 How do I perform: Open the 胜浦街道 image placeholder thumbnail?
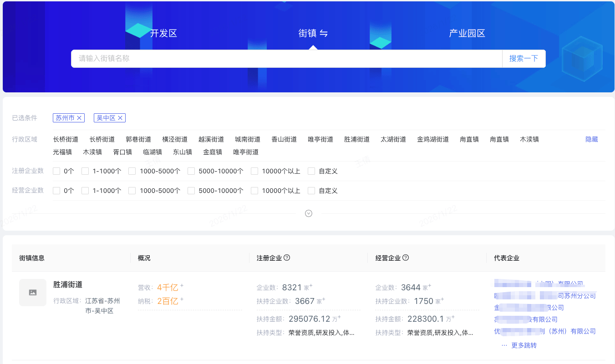(33, 293)
